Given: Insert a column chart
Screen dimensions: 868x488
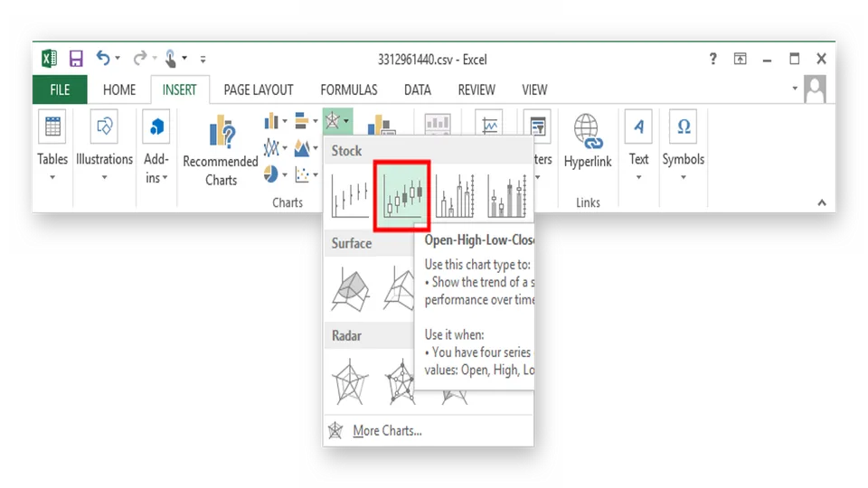Looking at the screenshot, I should click(271, 120).
